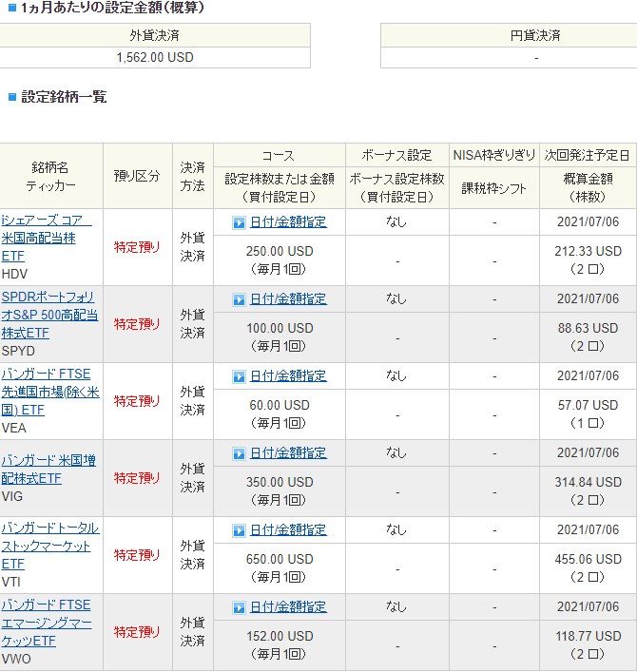Select the 57.07 USD estimated amount
Image resolution: width=637 pixels, height=672 pixels.
click(x=589, y=405)
